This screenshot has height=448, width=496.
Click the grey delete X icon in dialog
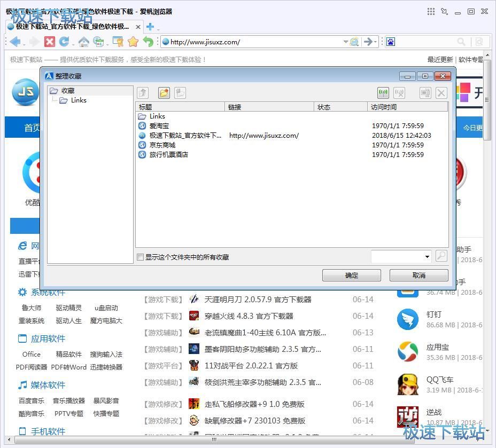441,93
